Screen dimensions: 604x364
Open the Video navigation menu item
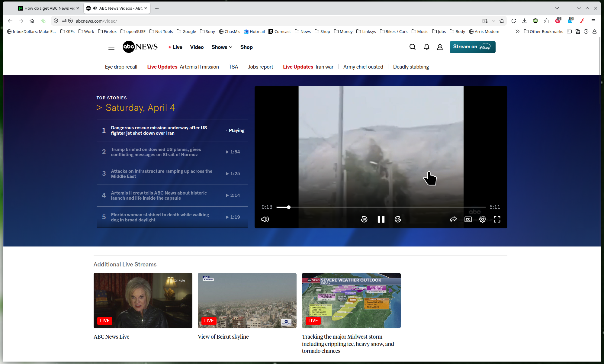(197, 47)
